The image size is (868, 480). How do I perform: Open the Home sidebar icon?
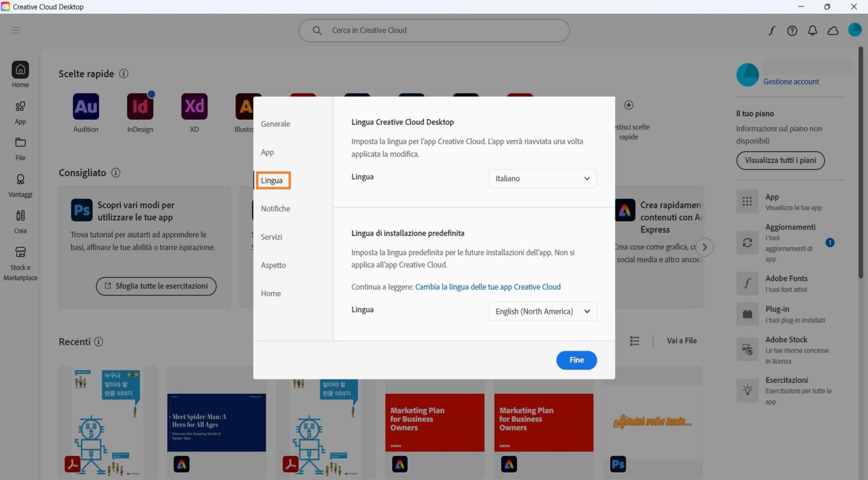click(20, 70)
